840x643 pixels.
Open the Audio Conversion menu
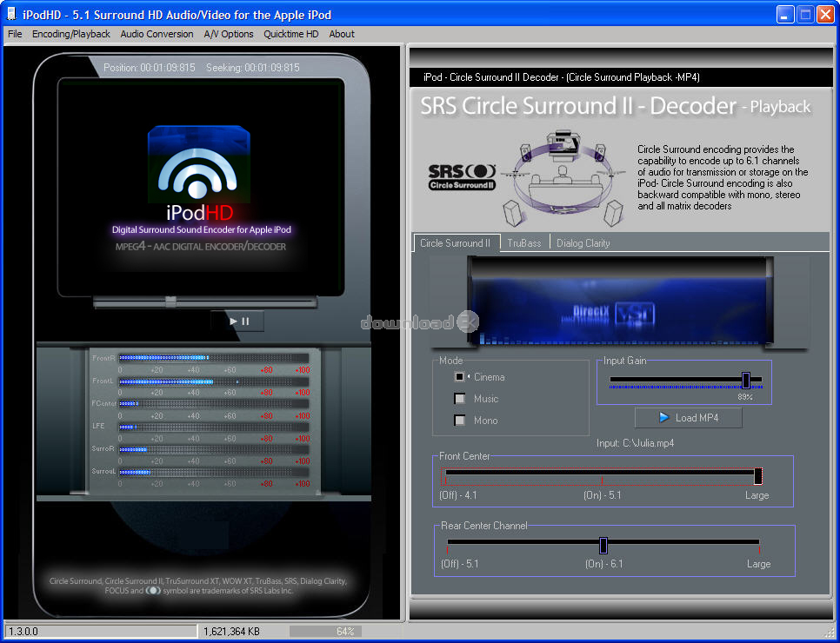click(x=157, y=34)
